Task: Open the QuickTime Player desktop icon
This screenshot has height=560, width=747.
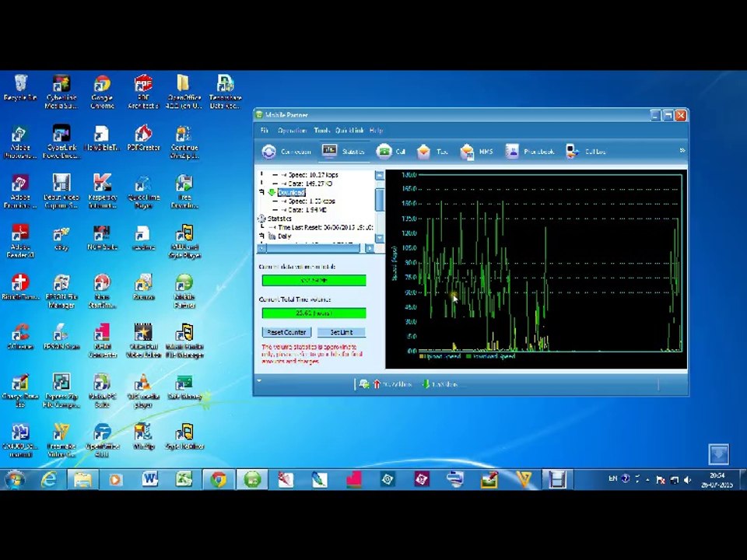Action: (143, 191)
